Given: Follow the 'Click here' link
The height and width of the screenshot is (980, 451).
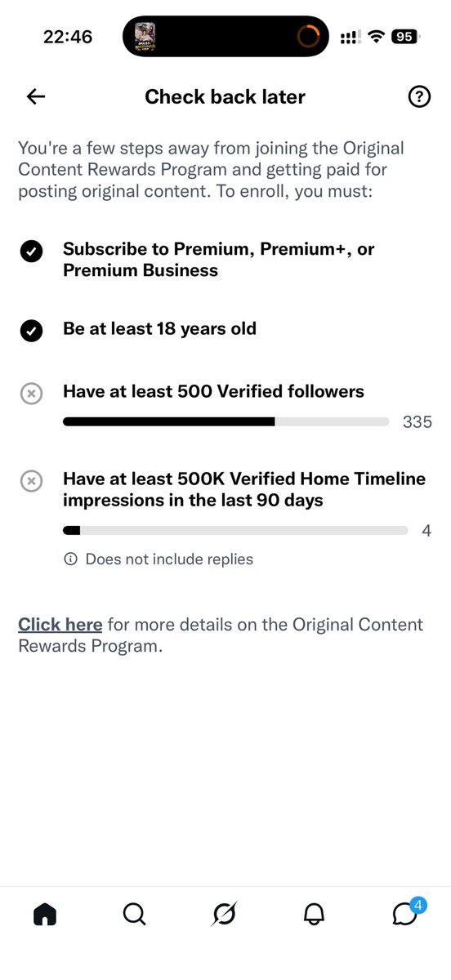Looking at the screenshot, I should [60, 625].
